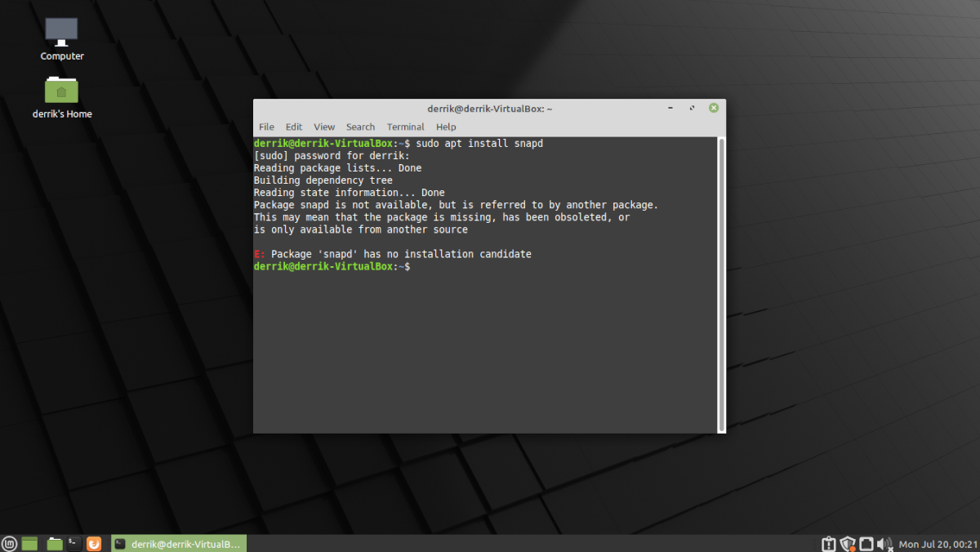Image resolution: width=980 pixels, height=552 pixels.
Task: Minimize the terminal window
Action: click(x=670, y=108)
